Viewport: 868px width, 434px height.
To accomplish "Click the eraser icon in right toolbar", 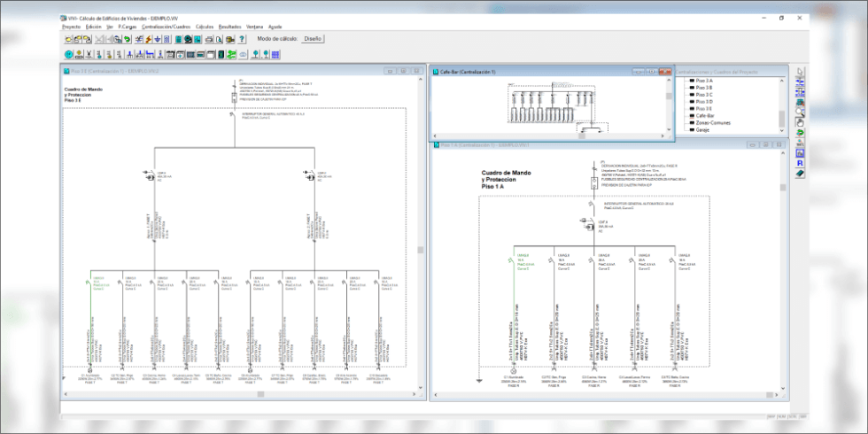I will 800,174.
